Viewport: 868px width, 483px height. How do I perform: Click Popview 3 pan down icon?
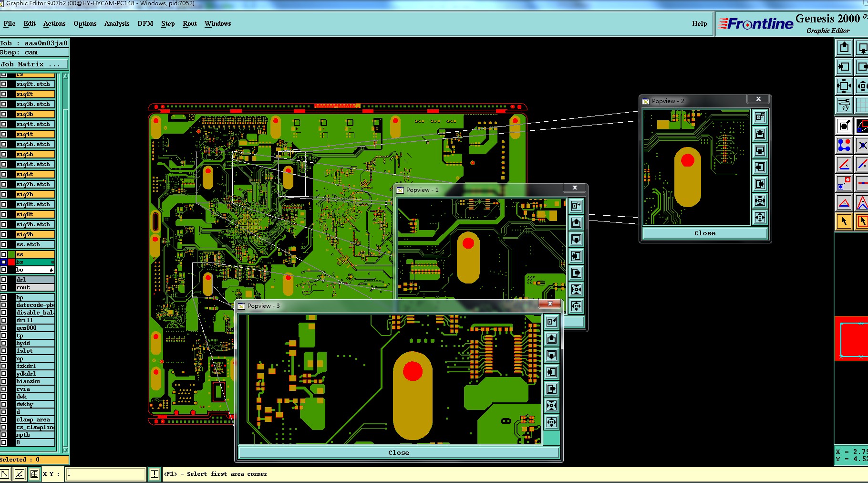(551, 356)
